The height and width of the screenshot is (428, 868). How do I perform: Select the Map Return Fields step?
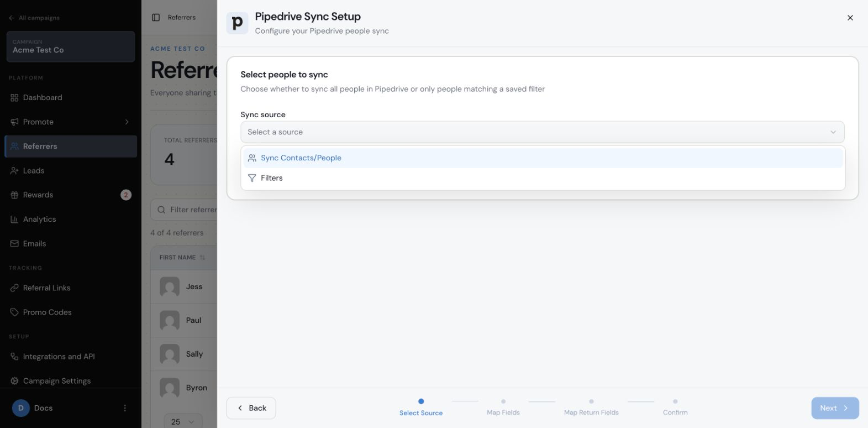(591, 408)
